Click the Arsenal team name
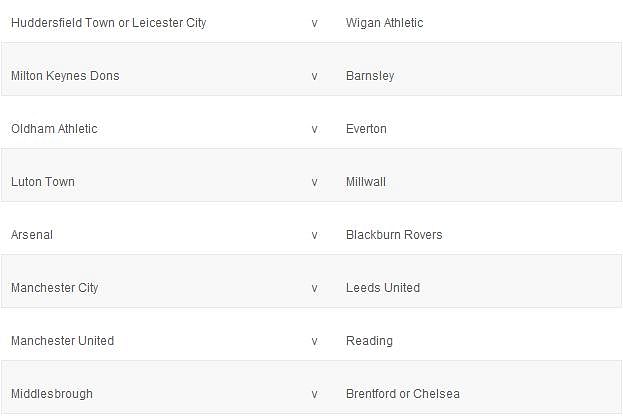This screenshot has height=416, width=623. [32, 234]
